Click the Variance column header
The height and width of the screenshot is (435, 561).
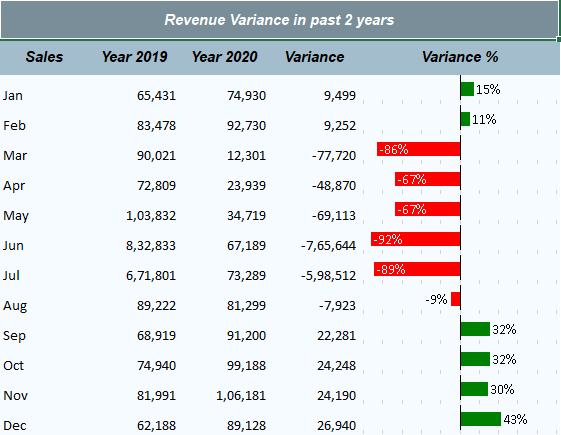coord(314,57)
